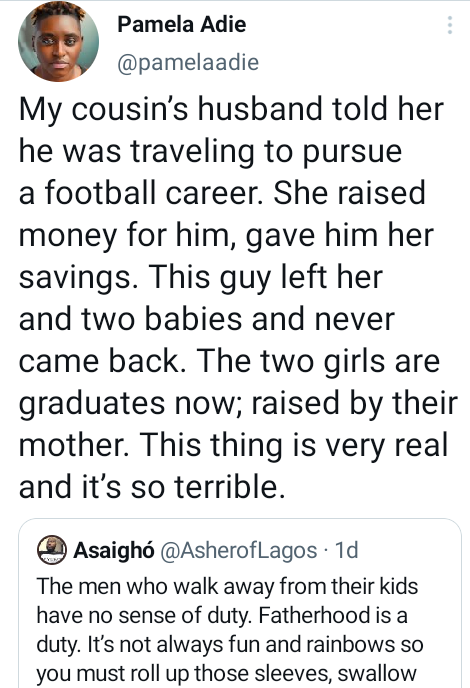Open the quoted tweet card from Asaighó
Screen dimensions: 470x688
240,603
